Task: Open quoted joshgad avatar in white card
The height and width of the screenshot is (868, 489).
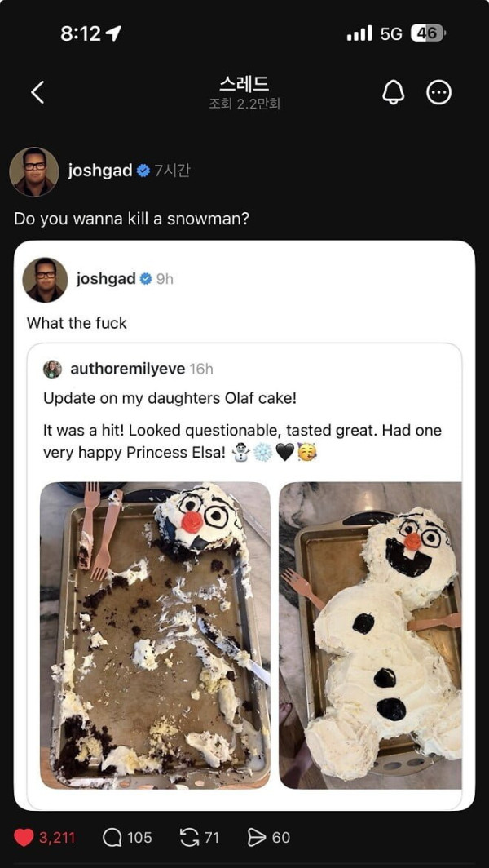Action: 46,280
